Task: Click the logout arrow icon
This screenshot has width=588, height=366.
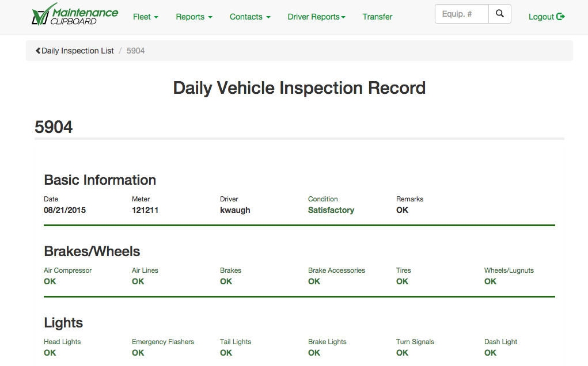Action: pos(561,17)
